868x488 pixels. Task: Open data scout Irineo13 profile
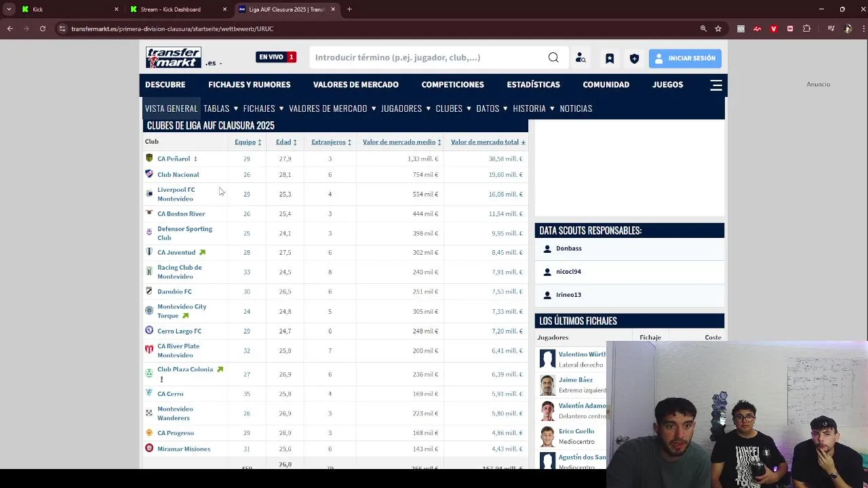pos(568,295)
